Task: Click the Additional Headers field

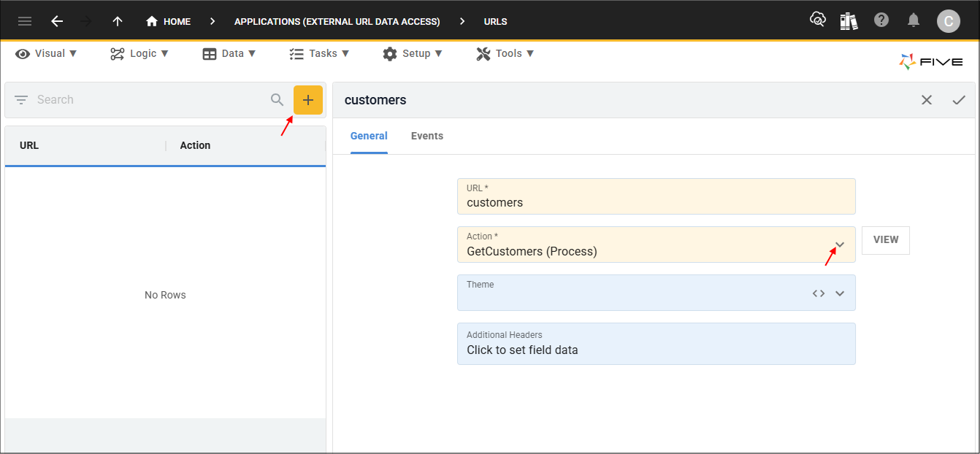Action: [656, 344]
